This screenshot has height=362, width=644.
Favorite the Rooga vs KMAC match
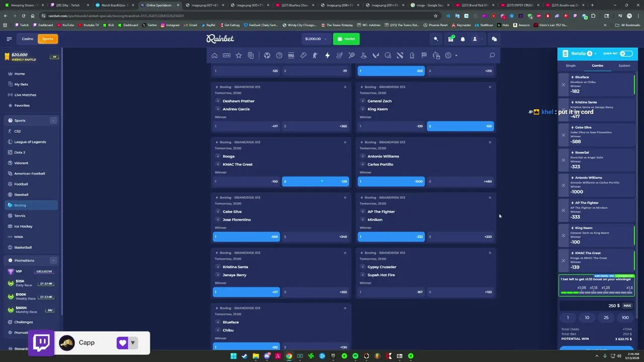click(x=345, y=142)
